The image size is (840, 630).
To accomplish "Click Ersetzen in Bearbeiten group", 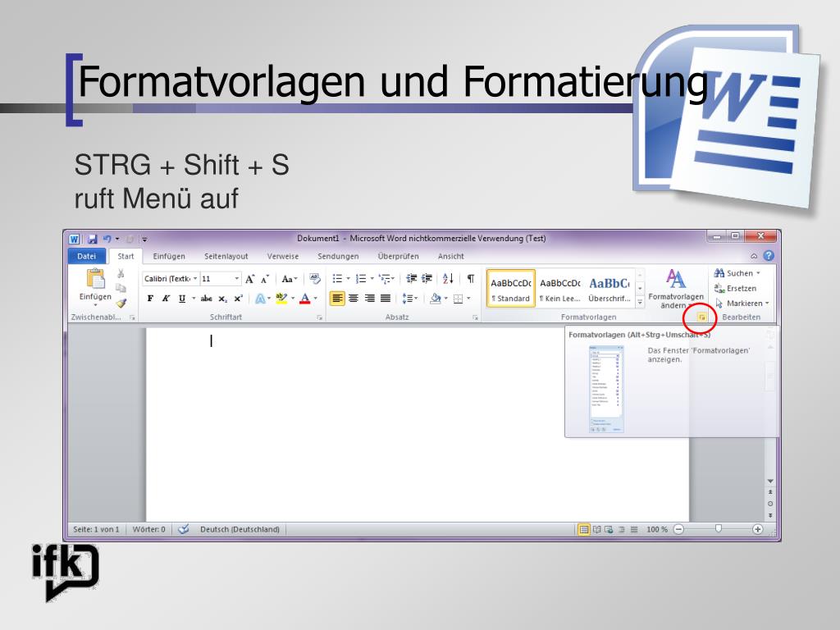I will point(735,288).
